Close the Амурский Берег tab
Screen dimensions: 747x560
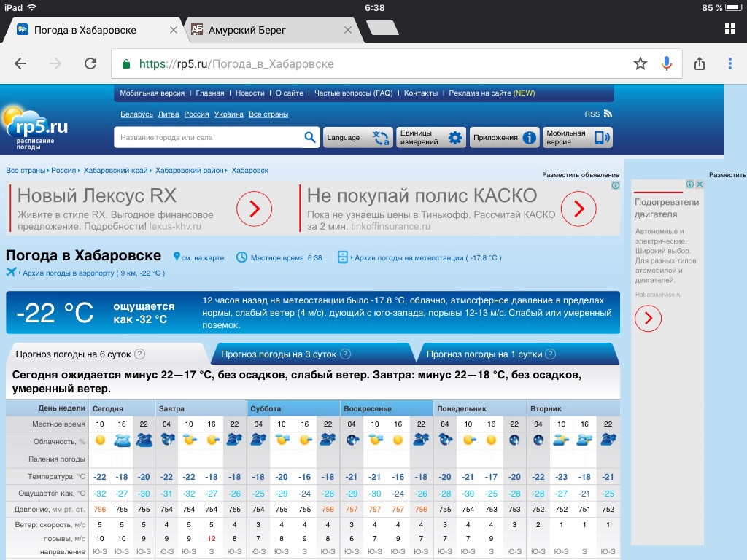click(348, 30)
